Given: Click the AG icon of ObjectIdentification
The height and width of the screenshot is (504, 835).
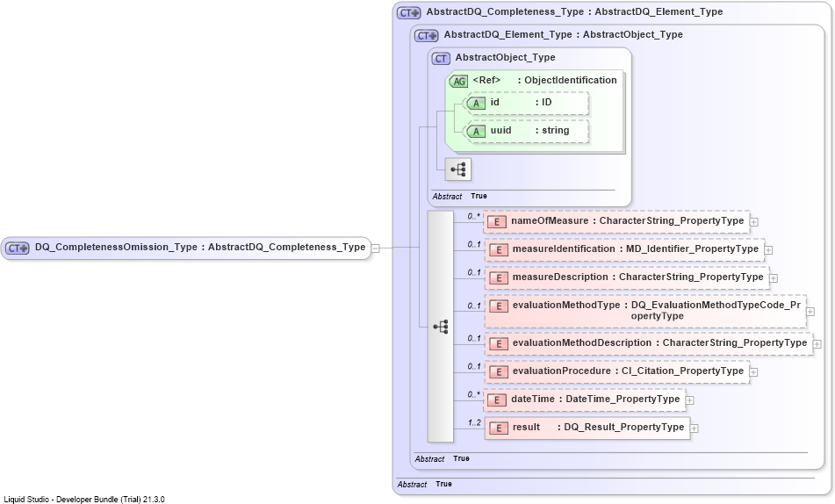Looking at the screenshot, I should [458, 82].
